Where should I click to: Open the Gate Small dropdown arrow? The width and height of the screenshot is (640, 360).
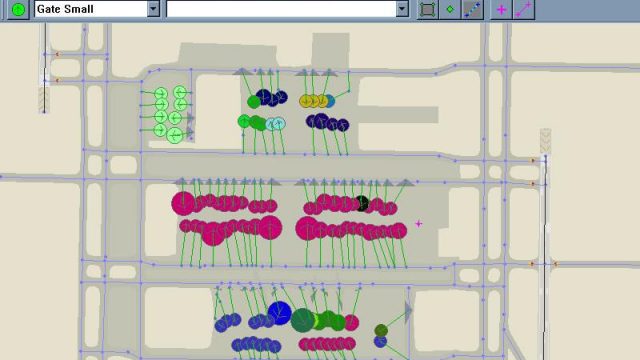tap(153, 9)
